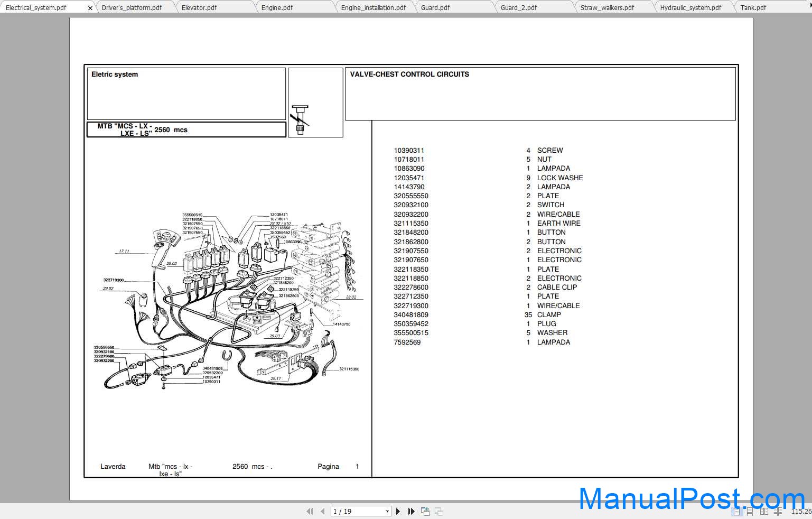Click the go-to-previous-view icon

click(425, 511)
